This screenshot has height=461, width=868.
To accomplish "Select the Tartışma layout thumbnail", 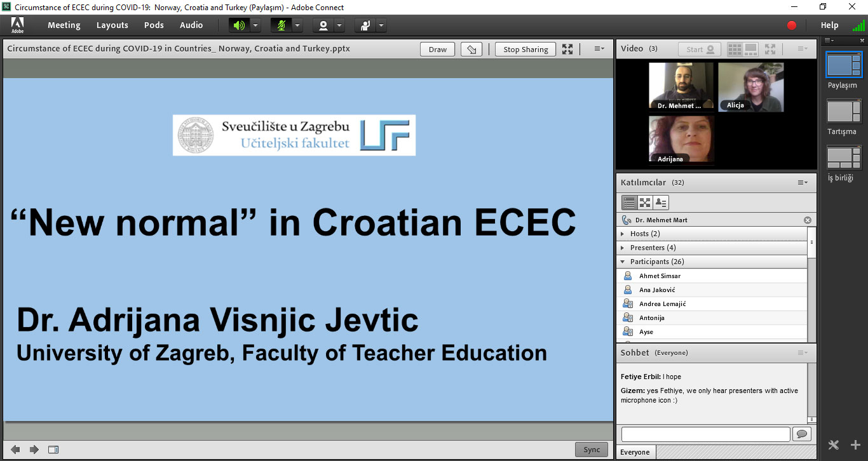I will (843, 112).
